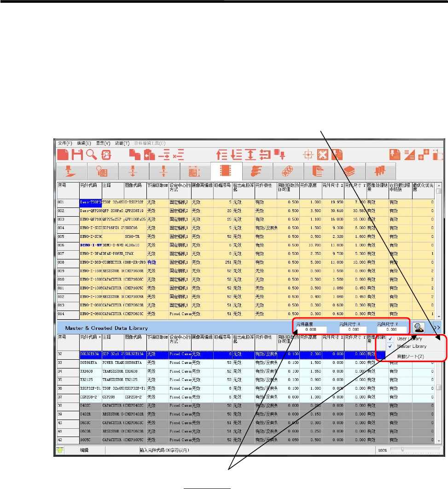Screen dimensions: 448x489
Task: Click the 元件高度 filter input field
Action: coord(311,329)
